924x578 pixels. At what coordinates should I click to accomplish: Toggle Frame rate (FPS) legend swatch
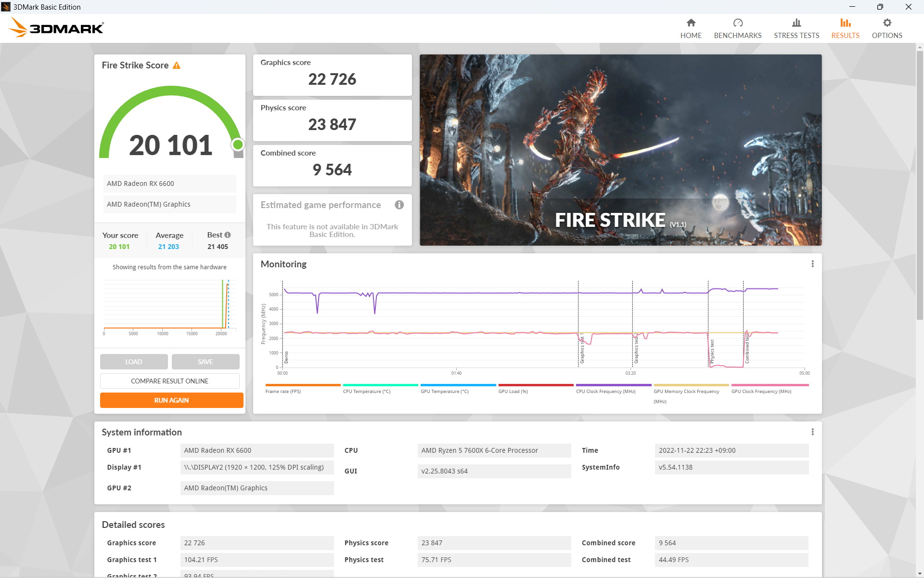coord(303,385)
